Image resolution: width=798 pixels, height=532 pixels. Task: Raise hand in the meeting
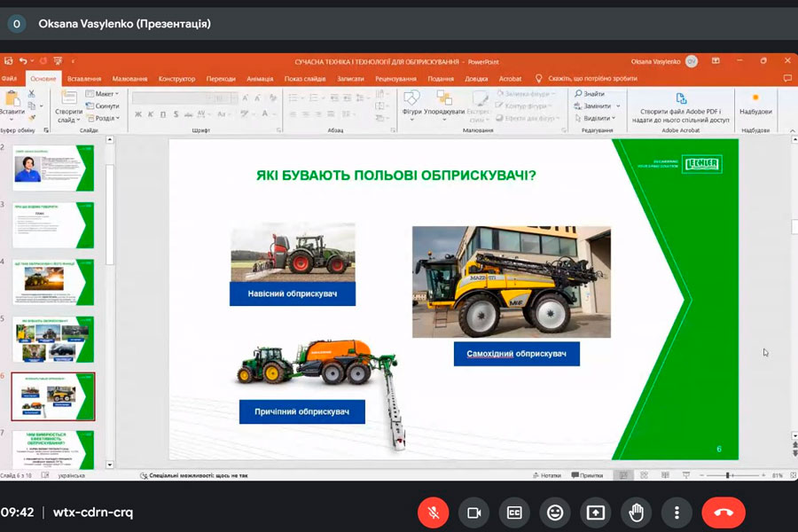pos(636,512)
